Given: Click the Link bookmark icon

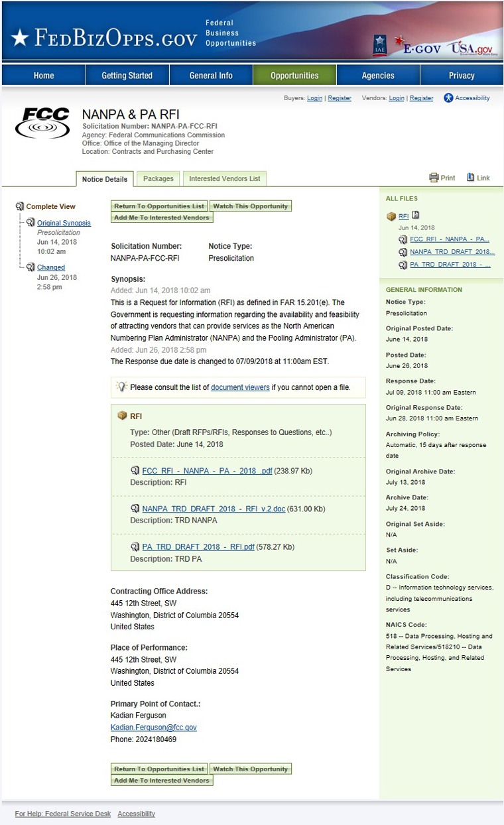Looking at the screenshot, I should tap(470, 177).
